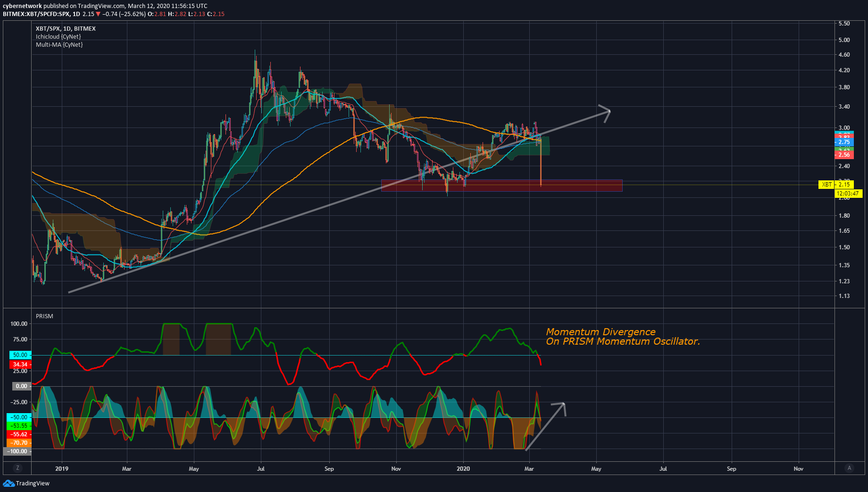Image resolution: width=868 pixels, height=492 pixels.
Task: Click the -100.00 grey oscillator label
Action: tap(17, 451)
